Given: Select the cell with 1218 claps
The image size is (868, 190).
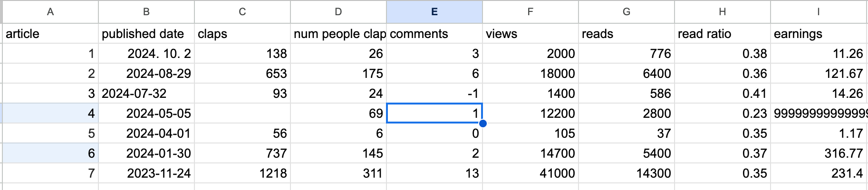Looking at the screenshot, I should coord(242,173).
